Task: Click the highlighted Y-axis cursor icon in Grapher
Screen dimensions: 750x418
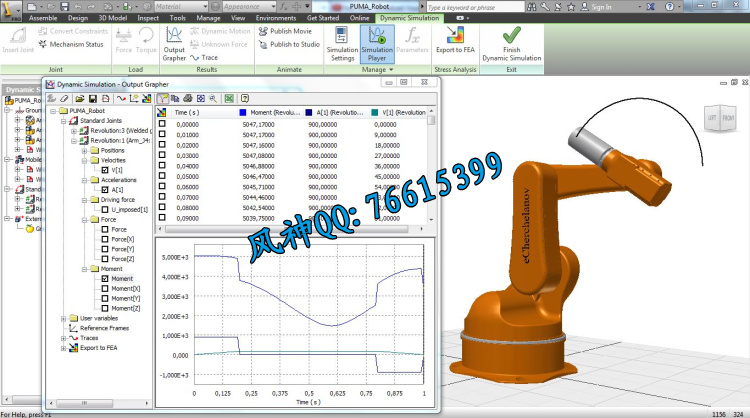Action: tap(163, 99)
